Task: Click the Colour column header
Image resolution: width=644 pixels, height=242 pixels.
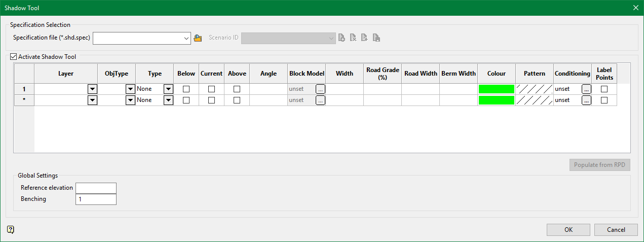Action: (497, 74)
